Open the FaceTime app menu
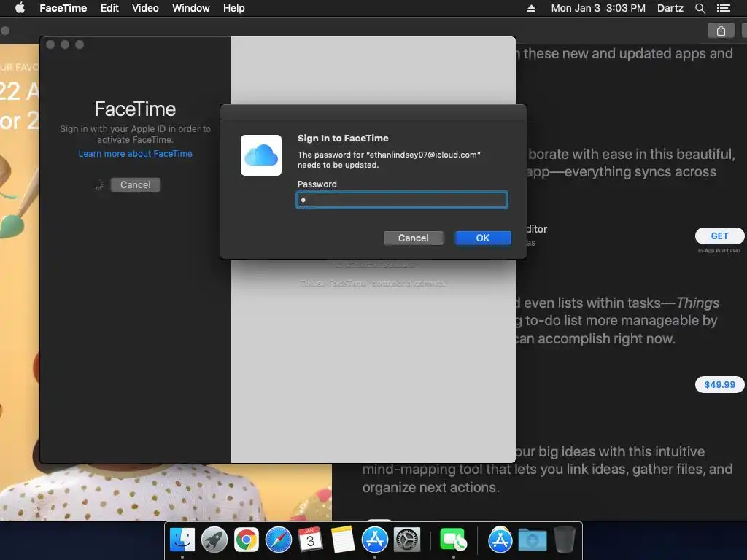 (x=63, y=8)
